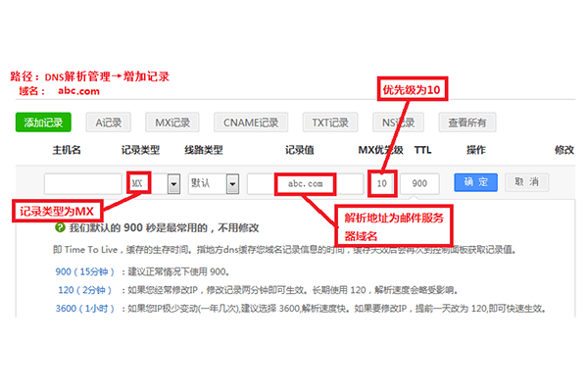
Task: Open the 线路类型 默认 dropdown
Action: click(216, 183)
